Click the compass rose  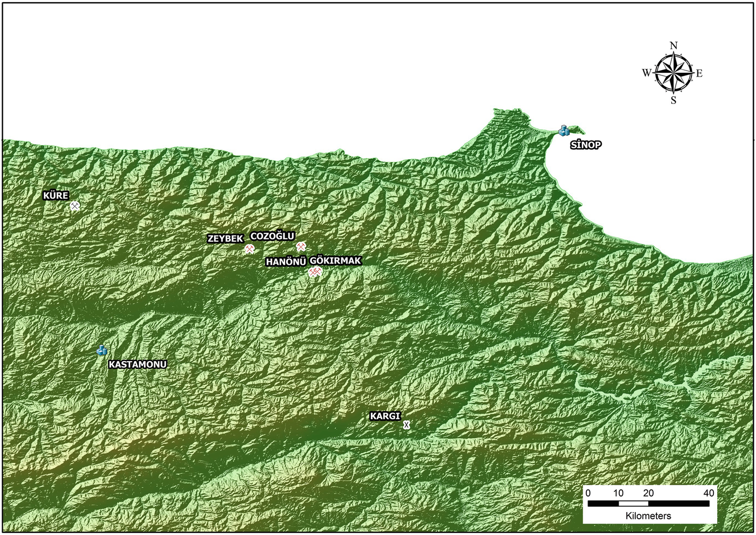673,73
